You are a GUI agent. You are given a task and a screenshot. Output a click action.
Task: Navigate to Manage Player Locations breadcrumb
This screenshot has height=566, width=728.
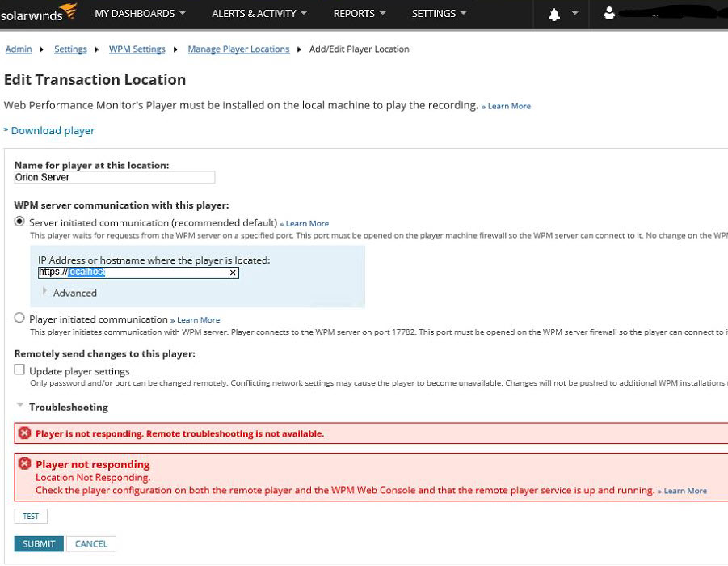(x=238, y=49)
